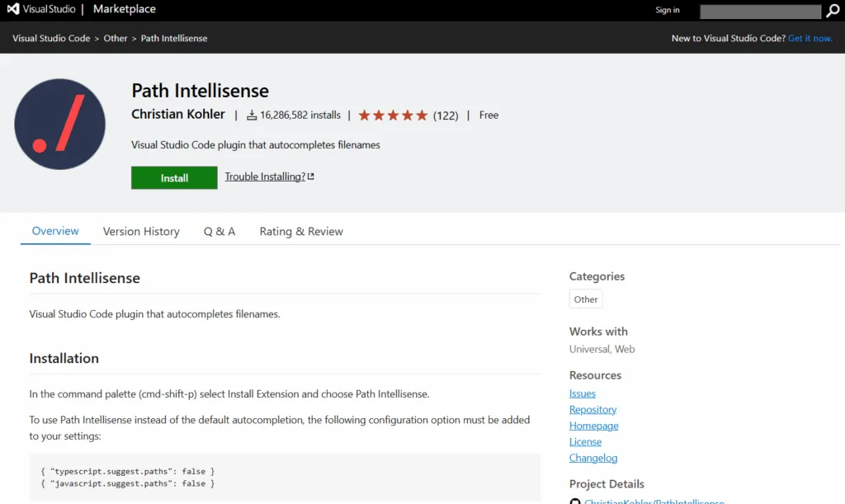Click the typescript.suggest.paths code line
Screen dimensions: 845x504
point(128,471)
